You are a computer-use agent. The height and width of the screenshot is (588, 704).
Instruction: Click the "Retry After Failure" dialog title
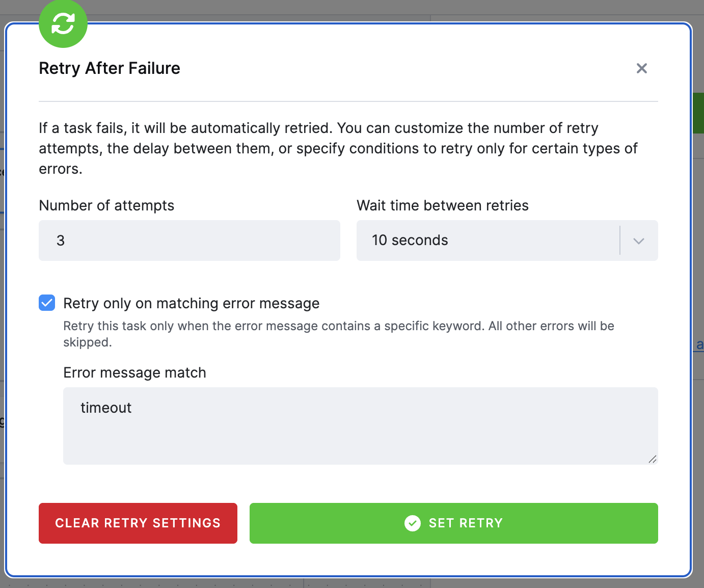pos(110,68)
